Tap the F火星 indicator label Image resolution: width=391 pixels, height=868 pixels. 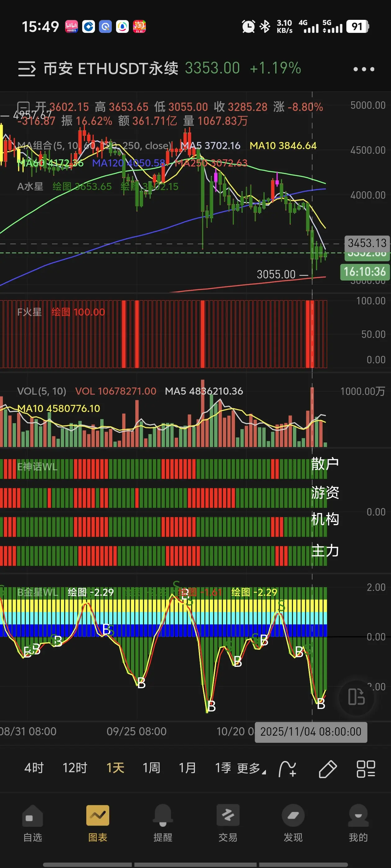[x=29, y=312]
